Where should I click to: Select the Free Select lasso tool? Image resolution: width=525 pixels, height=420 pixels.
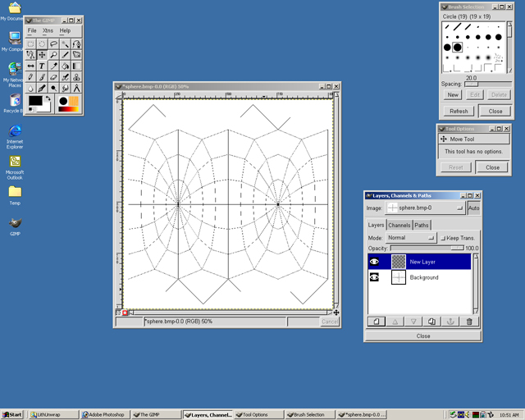tap(53, 43)
